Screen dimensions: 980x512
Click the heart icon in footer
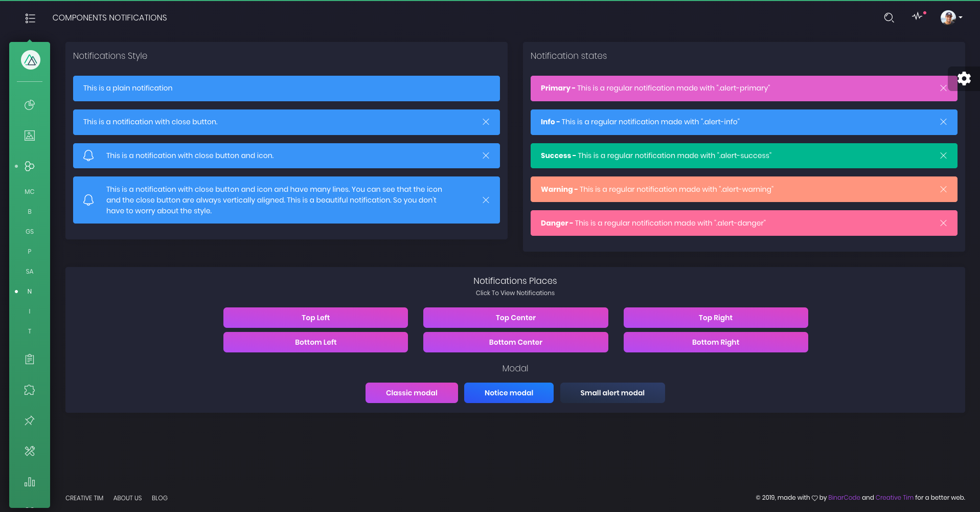click(x=815, y=498)
